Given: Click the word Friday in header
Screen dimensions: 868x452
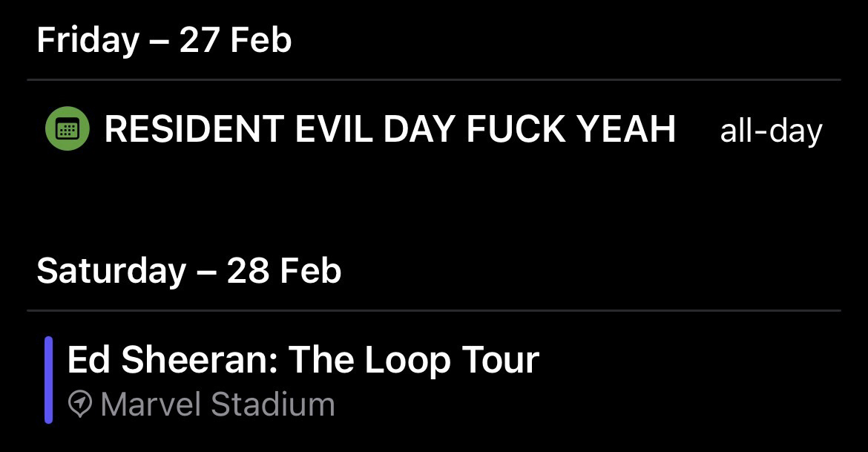Looking at the screenshot, I should 88,39.
